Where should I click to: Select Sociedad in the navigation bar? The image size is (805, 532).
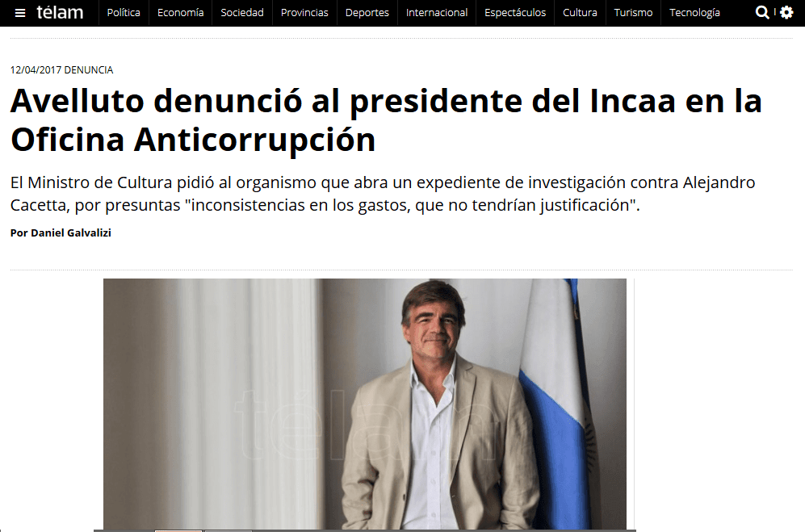(x=242, y=12)
